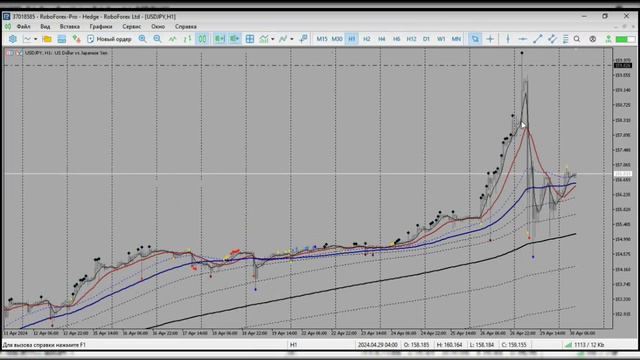
Task: Open the Сервис menu
Action: [x=131, y=27]
